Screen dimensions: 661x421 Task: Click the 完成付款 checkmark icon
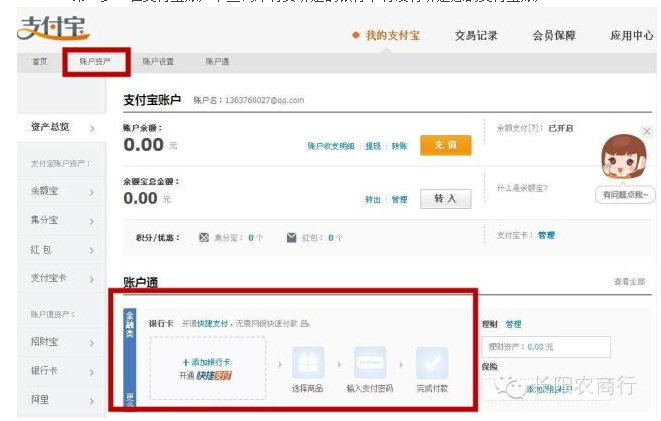click(x=432, y=363)
